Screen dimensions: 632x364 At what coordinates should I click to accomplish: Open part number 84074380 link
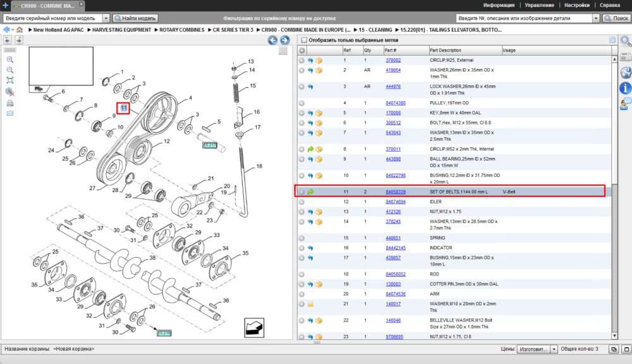pos(396,103)
